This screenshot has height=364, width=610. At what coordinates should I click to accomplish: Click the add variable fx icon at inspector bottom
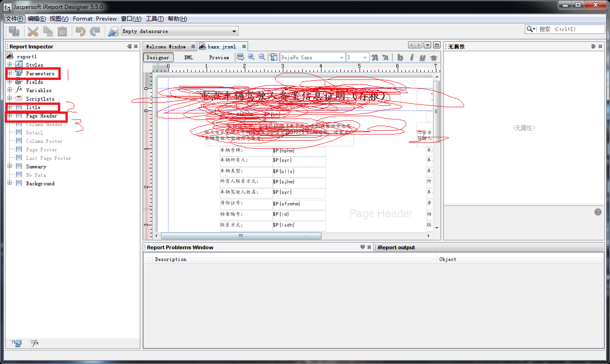click(34, 343)
